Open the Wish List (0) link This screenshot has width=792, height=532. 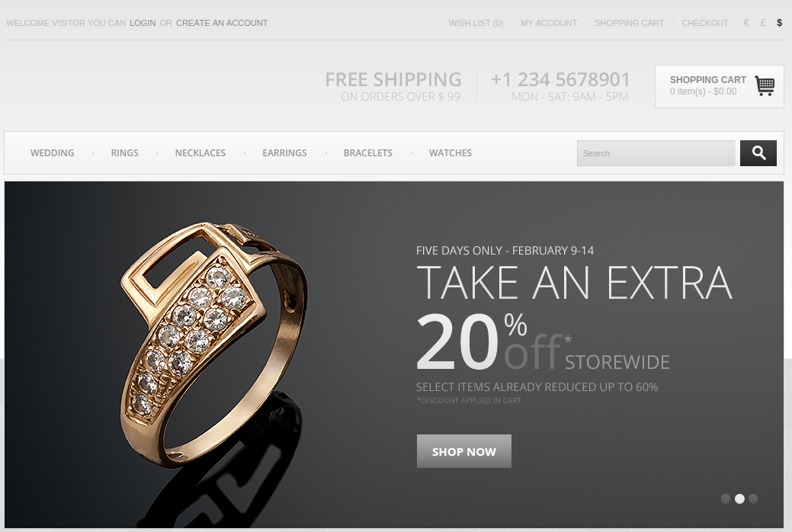476,23
